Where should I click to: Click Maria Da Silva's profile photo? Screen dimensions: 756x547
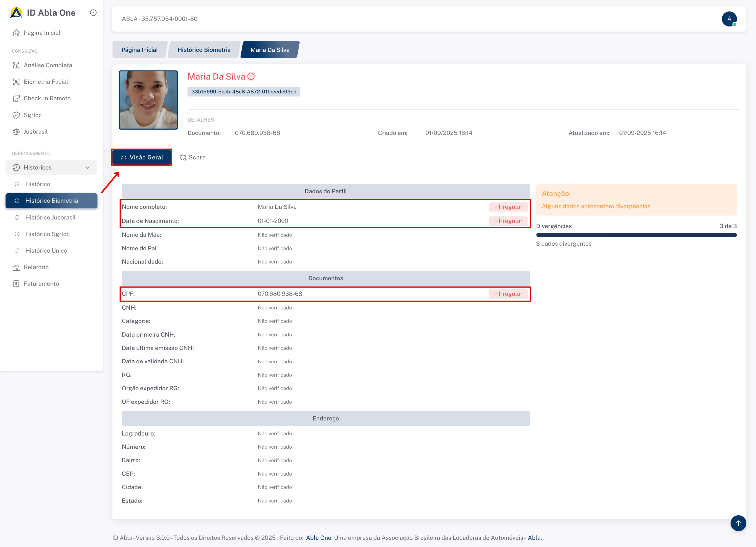(x=148, y=100)
